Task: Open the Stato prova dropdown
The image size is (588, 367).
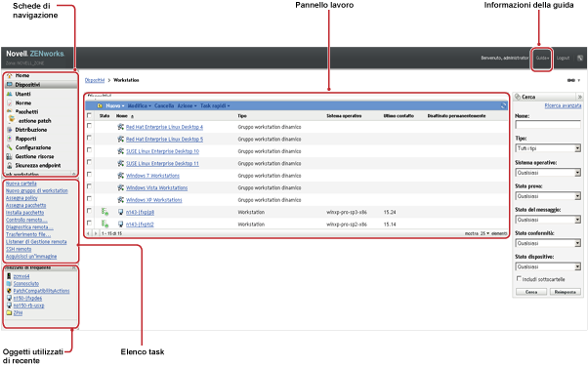Action: (548, 196)
